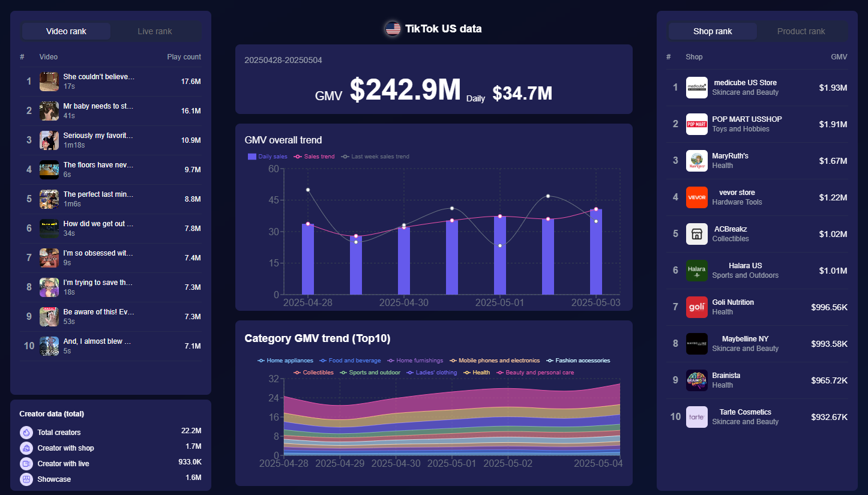Open thumbnail for 'I'm so obsessed wit...' video

point(49,257)
